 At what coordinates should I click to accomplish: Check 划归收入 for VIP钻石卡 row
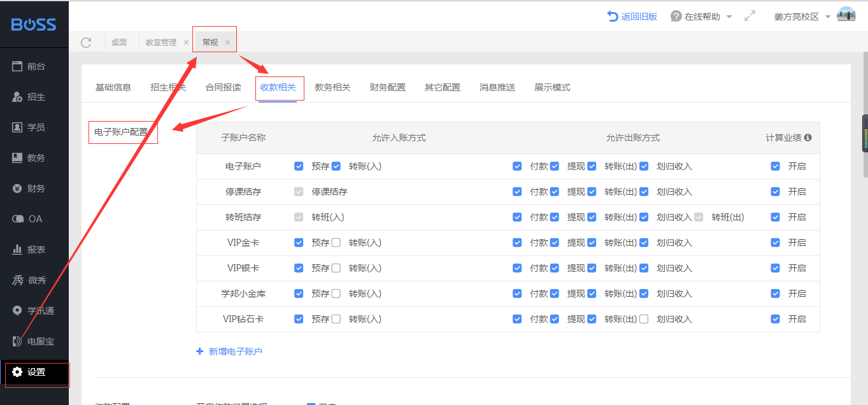pos(644,319)
